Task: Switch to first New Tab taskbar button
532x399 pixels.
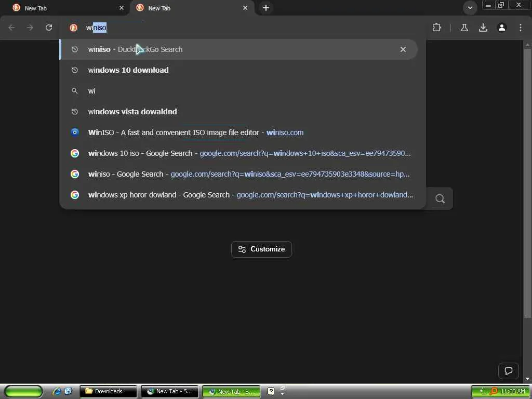Action: click(169, 392)
